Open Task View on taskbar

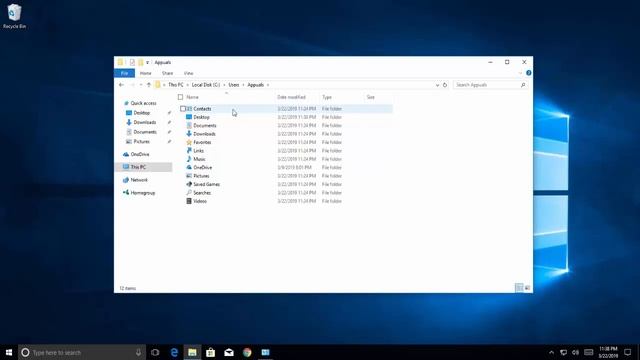pyautogui.click(x=155, y=352)
